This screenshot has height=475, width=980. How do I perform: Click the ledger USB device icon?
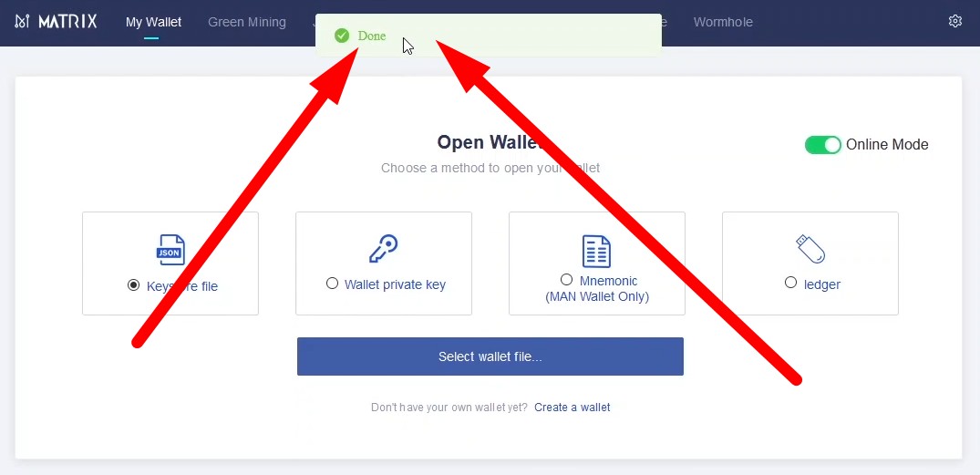(810, 249)
